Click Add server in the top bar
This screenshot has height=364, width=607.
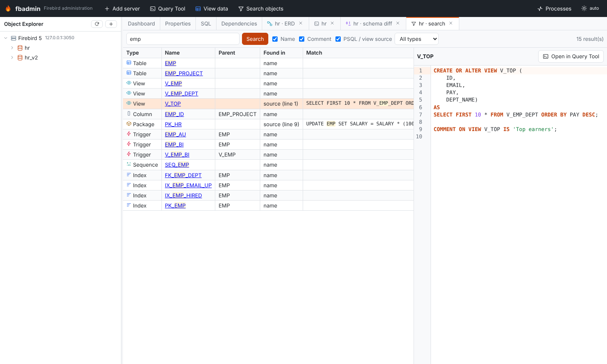tap(122, 8)
